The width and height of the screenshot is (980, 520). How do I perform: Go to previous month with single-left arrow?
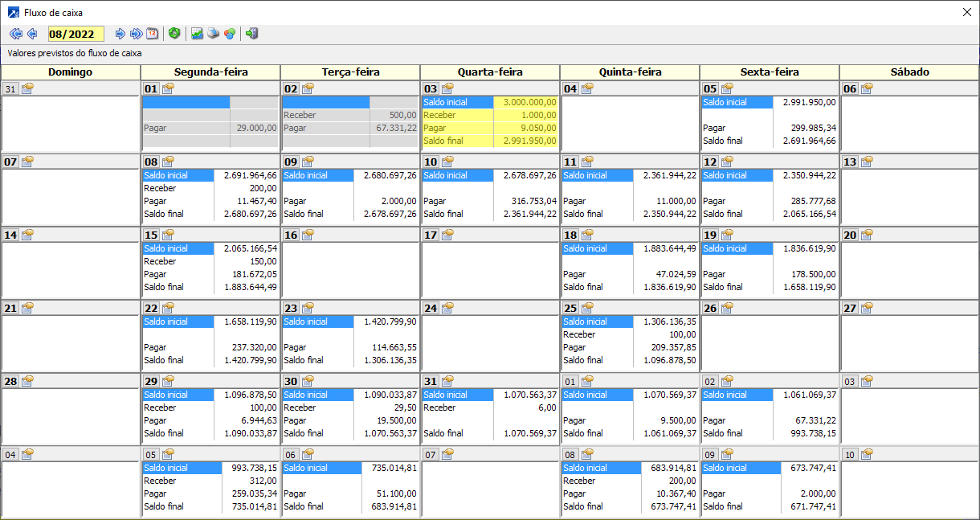point(32,34)
